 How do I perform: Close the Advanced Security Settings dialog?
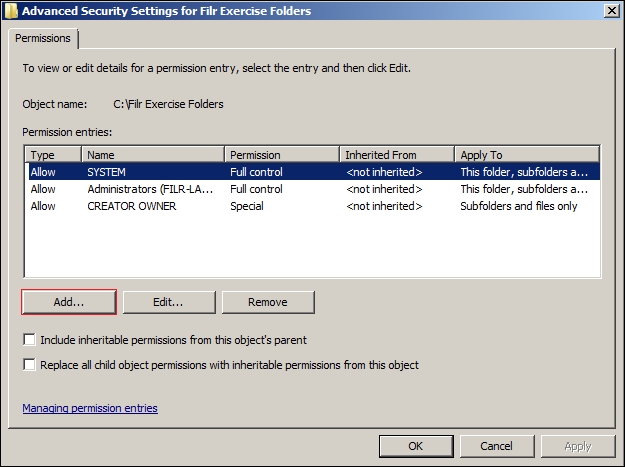point(611,11)
